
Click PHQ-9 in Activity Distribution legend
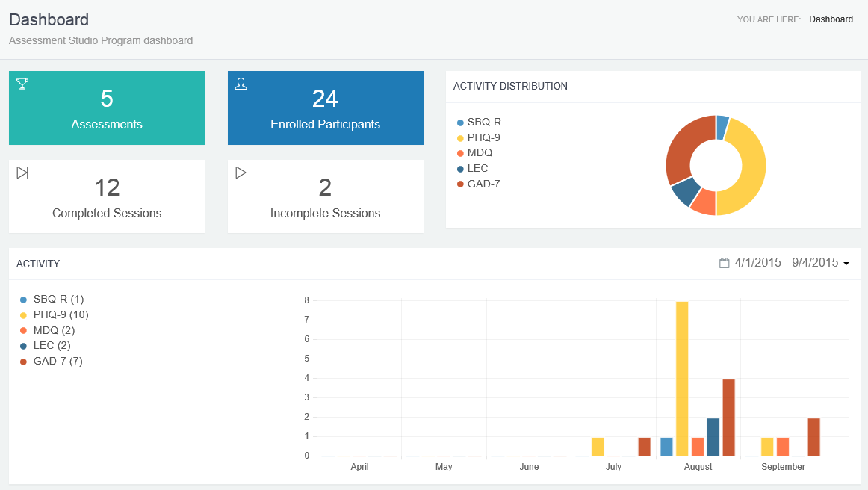pyautogui.click(x=483, y=137)
